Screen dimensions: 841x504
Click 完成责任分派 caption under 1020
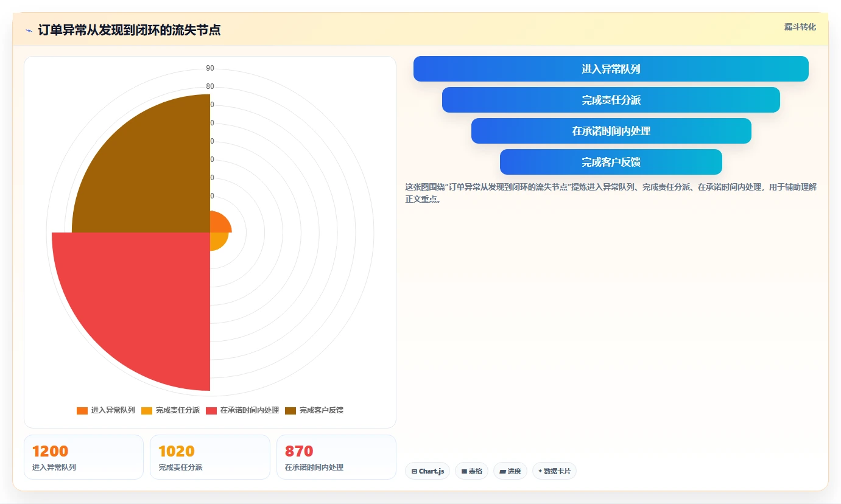[x=180, y=467]
